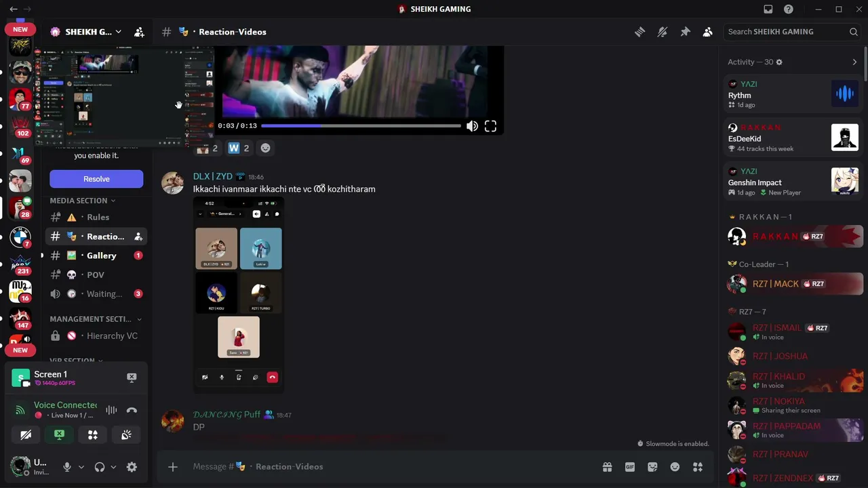This screenshot has height=488, width=868.
Task: Click the W emoji reaction
Action: 239,148
